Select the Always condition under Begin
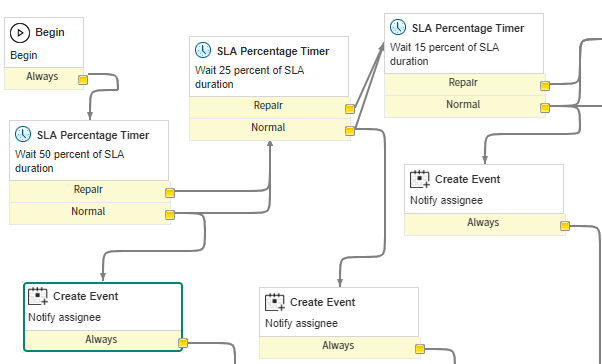Viewport: 602px width, 364px height. pos(42,77)
